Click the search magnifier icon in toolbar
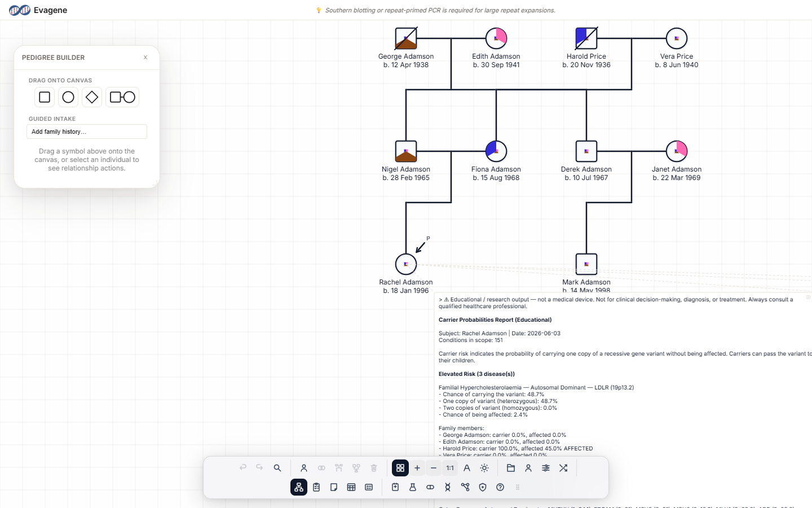812x508 pixels. click(277, 468)
